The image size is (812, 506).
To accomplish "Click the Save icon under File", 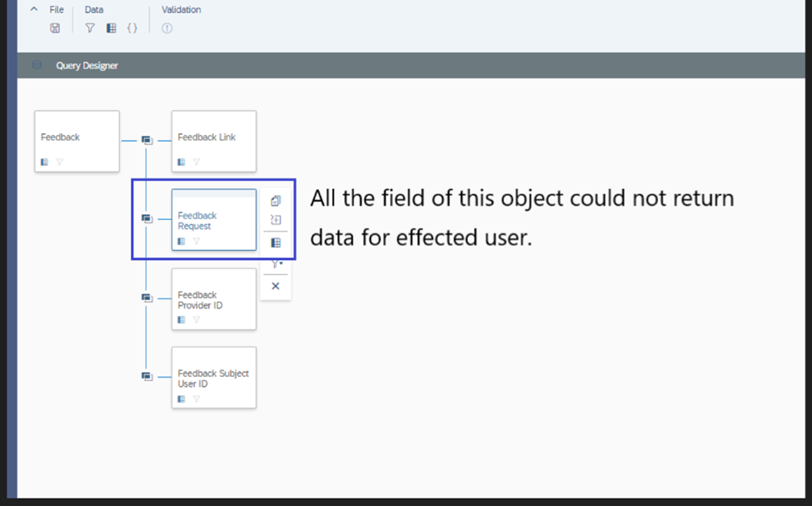I will pyautogui.click(x=55, y=28).
